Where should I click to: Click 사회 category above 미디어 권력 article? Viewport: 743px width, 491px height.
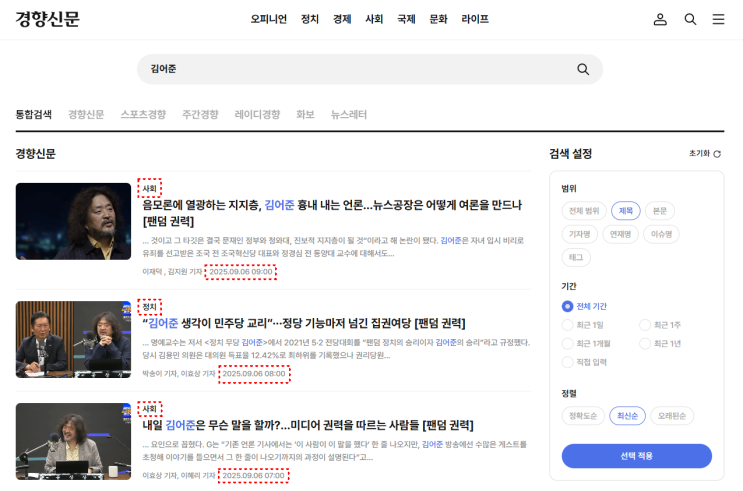[x=150, y=409]
